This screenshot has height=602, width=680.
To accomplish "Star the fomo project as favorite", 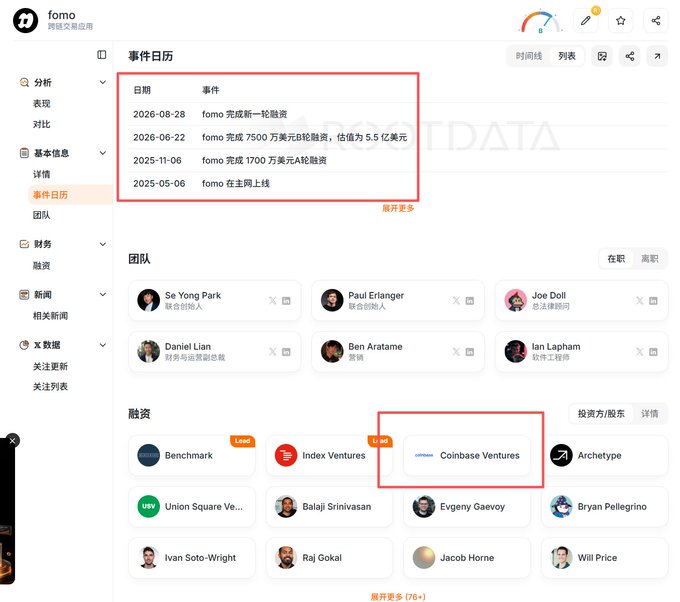I will (621, 20).
